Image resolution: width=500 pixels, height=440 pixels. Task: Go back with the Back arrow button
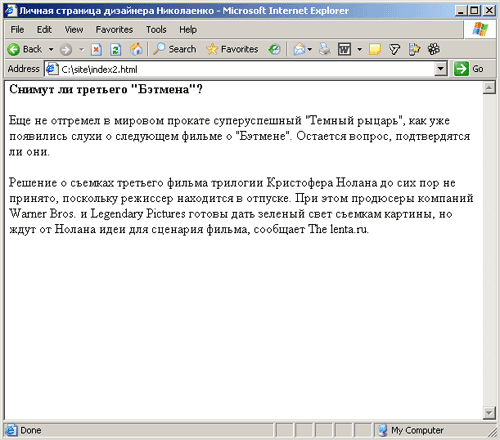point(24,49)
